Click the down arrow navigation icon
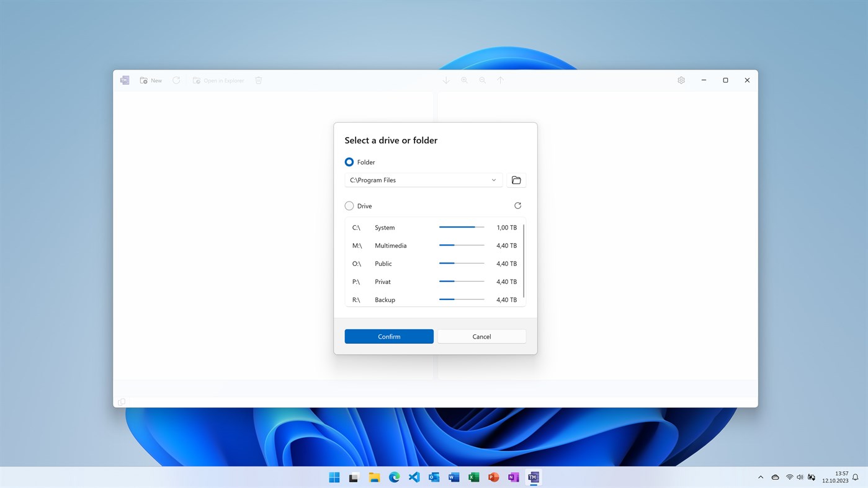Image resolution: width=868 pixels, height=488 pixels. click(445, 81)
